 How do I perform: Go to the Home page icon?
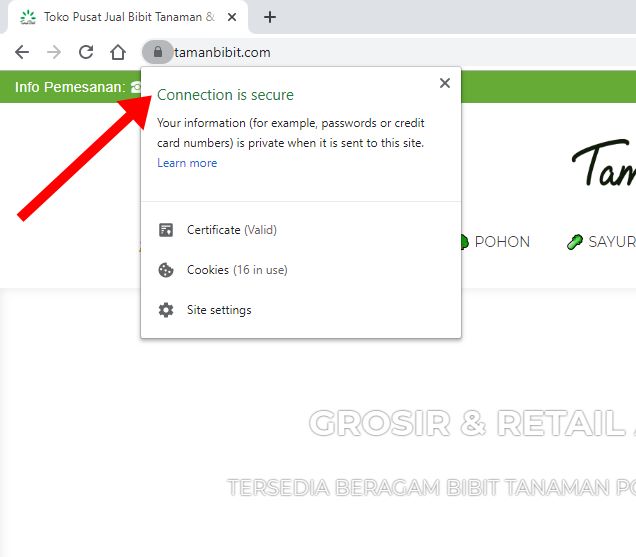(x=118, y=52)
